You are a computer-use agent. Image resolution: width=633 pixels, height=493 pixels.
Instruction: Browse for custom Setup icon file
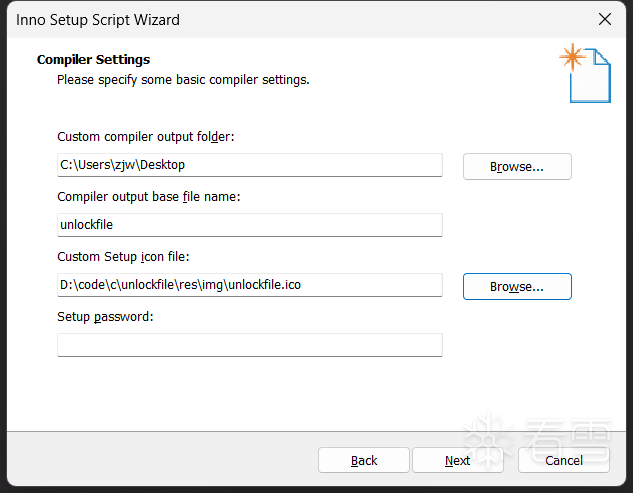[x=517, y=286]
